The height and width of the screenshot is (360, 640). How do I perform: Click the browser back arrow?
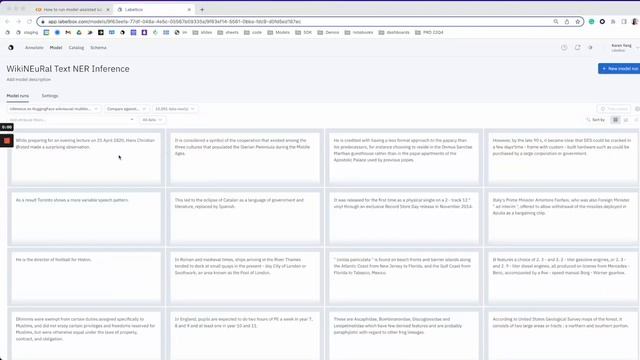[7, 21]
